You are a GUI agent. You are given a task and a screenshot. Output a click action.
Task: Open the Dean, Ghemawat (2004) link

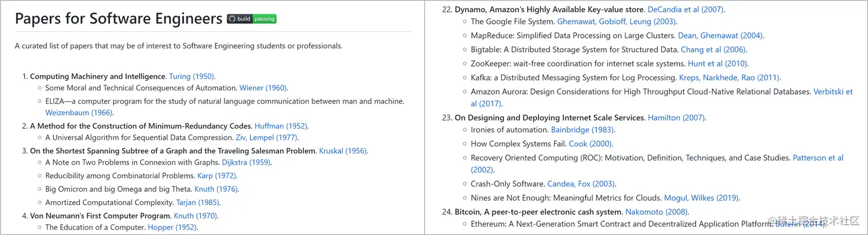(x=720, y=36)
